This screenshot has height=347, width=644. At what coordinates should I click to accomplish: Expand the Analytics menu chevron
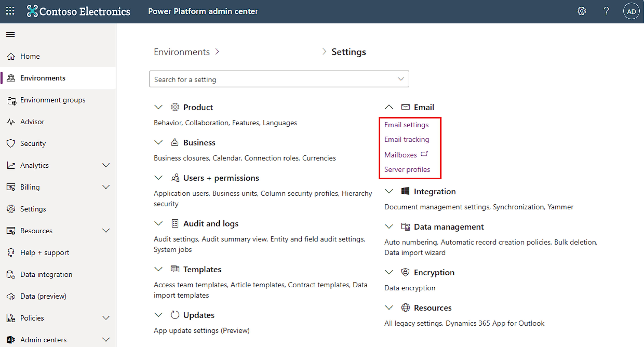click(106, 165)
